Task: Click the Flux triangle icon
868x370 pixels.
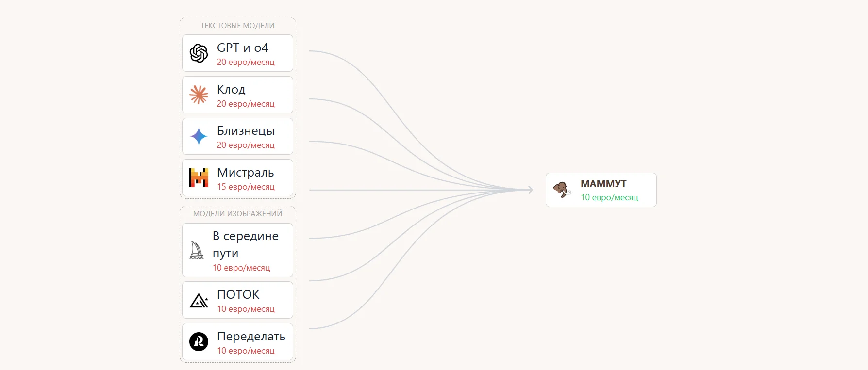Action: (x=199, y=300)
